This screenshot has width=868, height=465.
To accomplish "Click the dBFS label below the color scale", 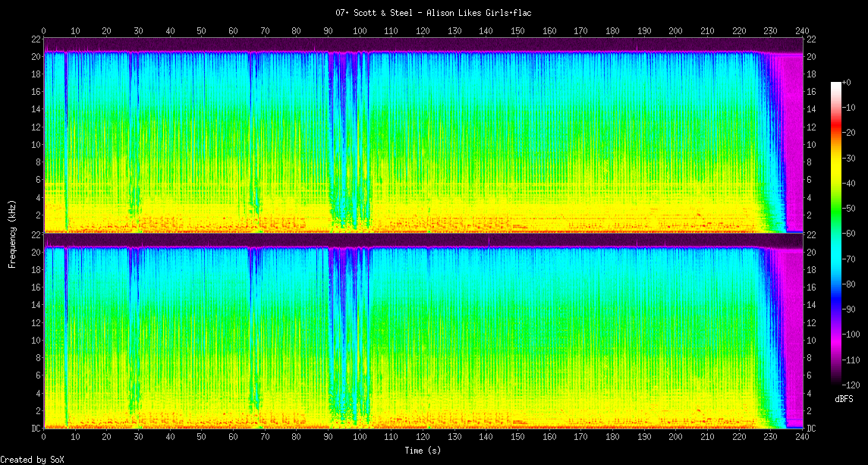I will (x=844, y=399).
